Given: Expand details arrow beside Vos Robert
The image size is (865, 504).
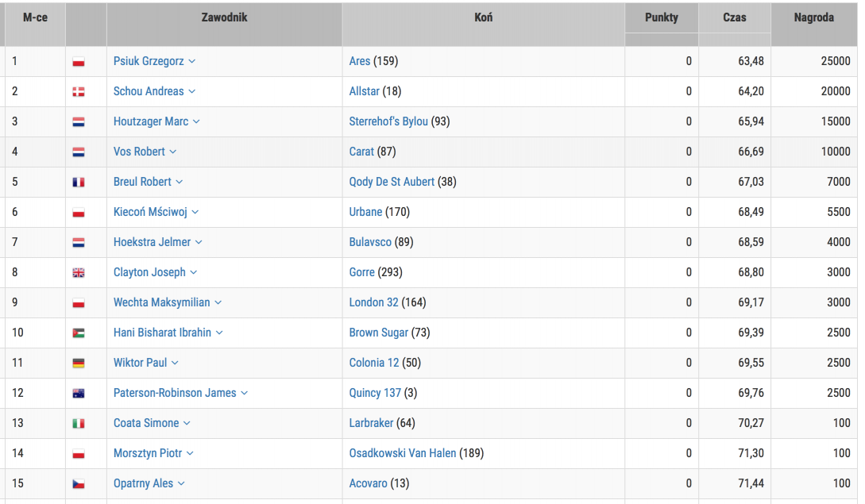Looking at the screenshot, I should pos(173,152).
